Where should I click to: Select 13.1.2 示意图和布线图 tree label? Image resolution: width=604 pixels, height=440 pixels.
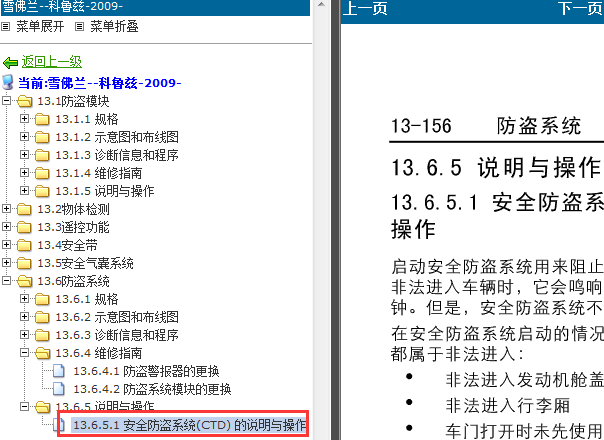117,138
